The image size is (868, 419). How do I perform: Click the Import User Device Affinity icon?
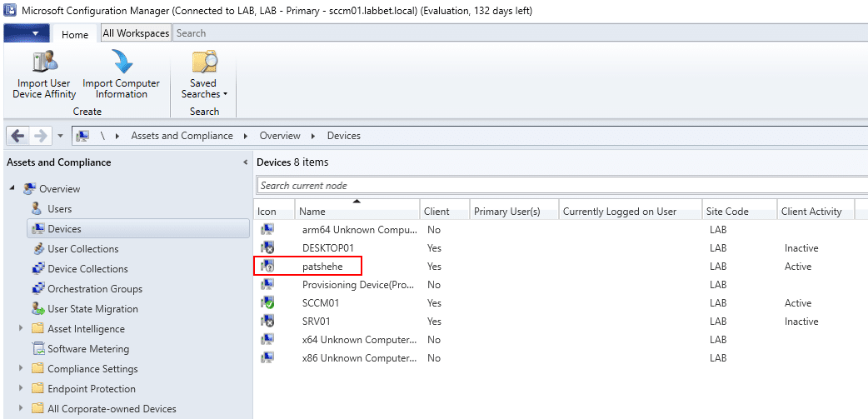(45, 62)
